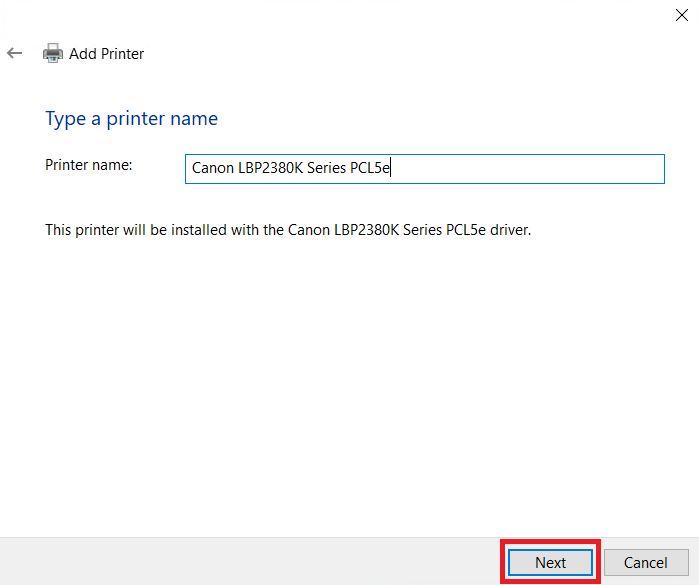Screen dimensions: 699x585
Task: Click the driver installation info sentence
Action: pyautogui.click(x=288, y=230)
